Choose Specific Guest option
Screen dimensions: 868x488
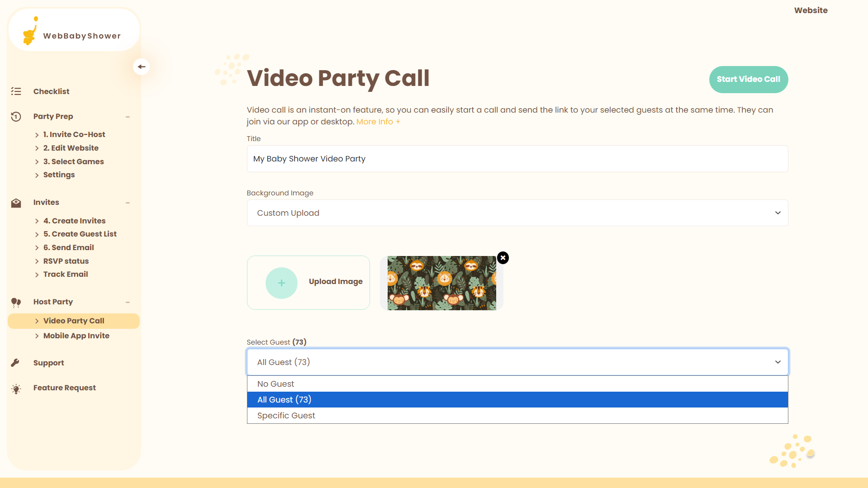click(x=517, y=416)
